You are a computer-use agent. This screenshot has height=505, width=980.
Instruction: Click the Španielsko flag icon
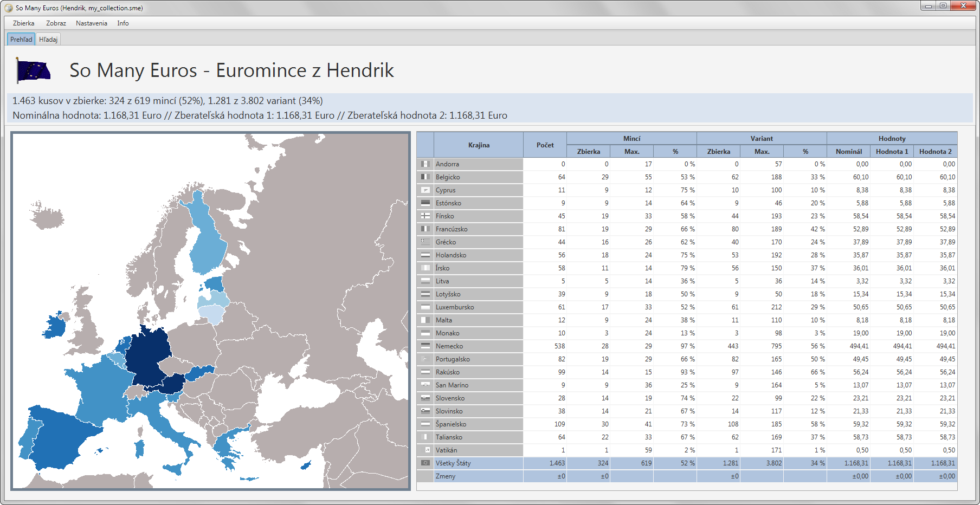click(425, 424)
